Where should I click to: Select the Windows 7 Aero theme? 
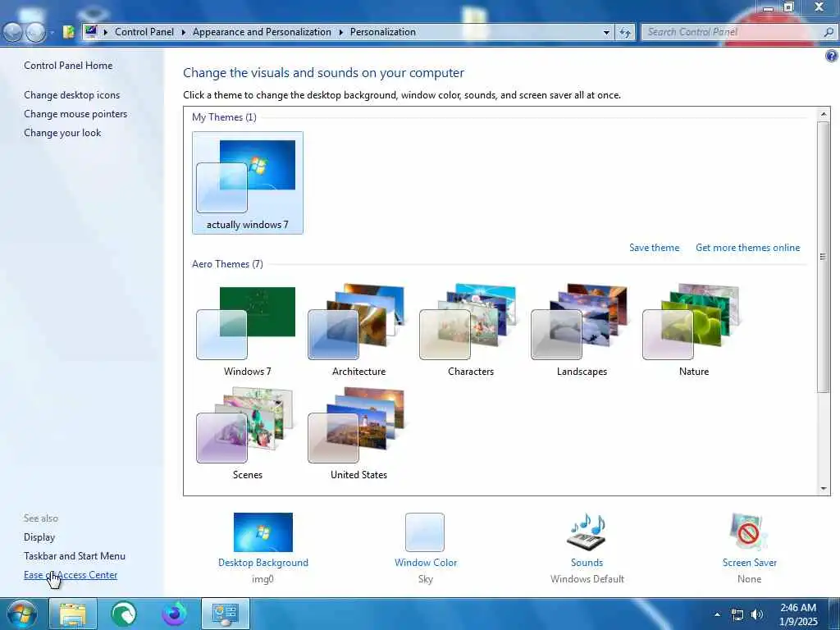click(x=247, y=330)
